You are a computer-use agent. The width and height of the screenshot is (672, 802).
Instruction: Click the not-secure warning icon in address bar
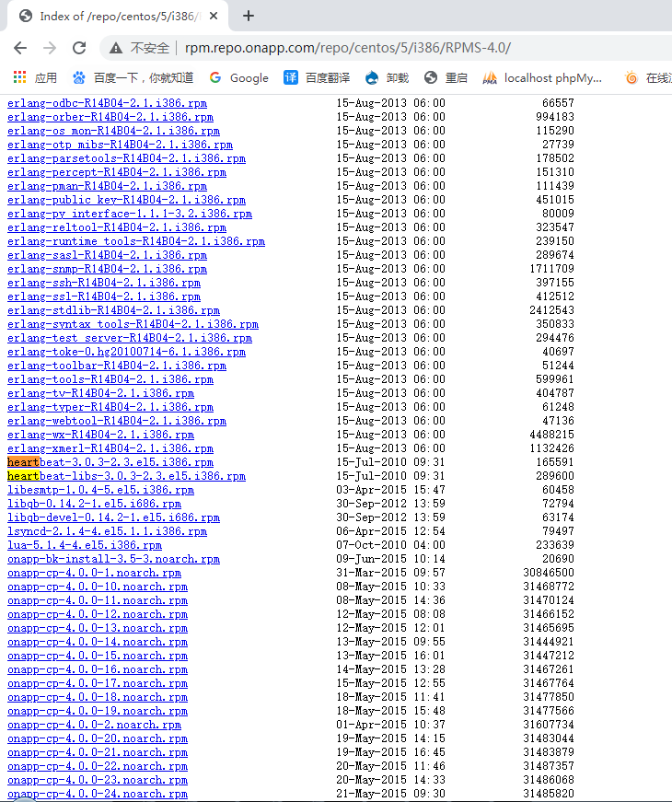(x=116, y=48)
